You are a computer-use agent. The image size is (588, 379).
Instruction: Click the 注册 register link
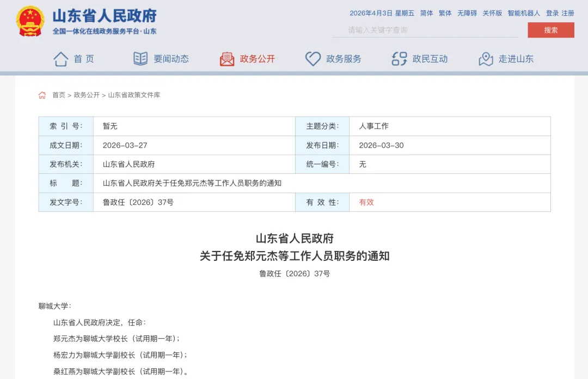[x=568, y=13]
